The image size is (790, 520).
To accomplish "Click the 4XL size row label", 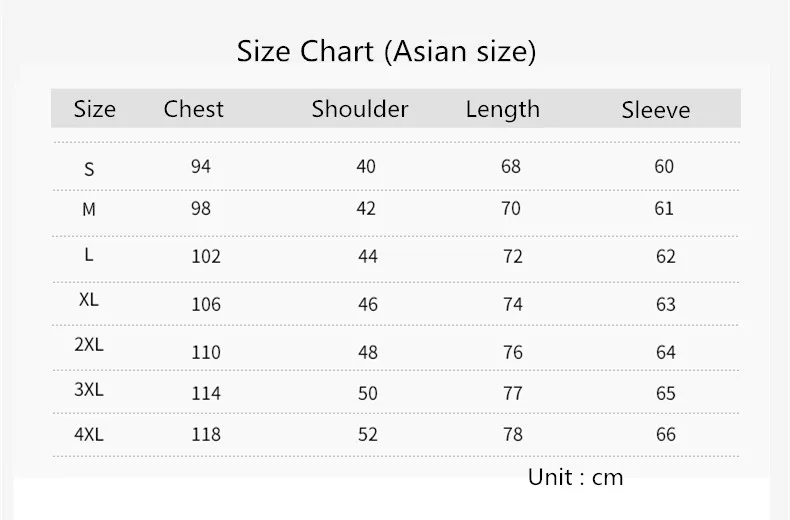I will 89,434.
